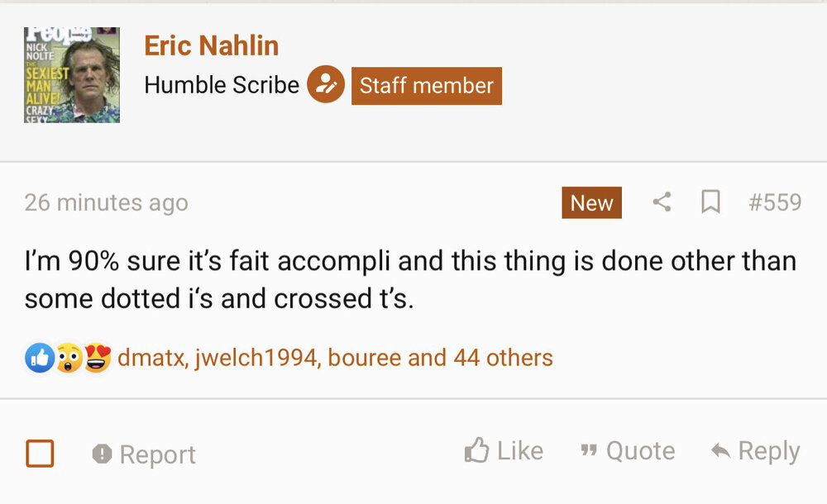
Task: View Eric Nahlin's avatar image
Action: click(x=72, y=75)
